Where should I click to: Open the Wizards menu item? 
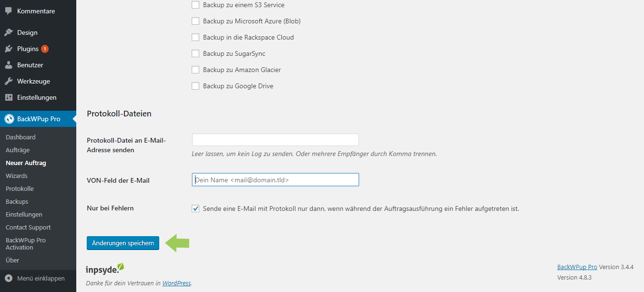pyautogui.click(x=16, y=176)
